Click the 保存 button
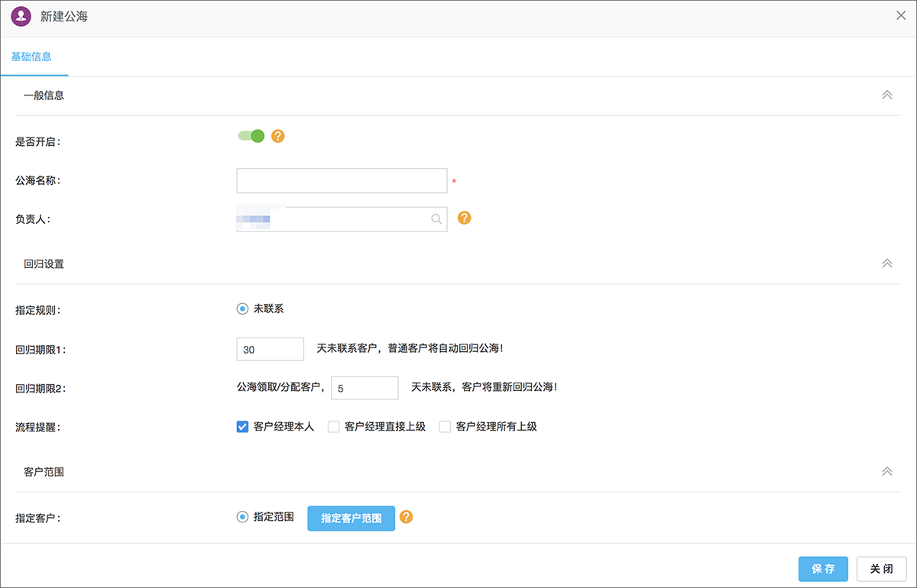The image size is (917, 588). pyautogui.click(x=823, y=569)
